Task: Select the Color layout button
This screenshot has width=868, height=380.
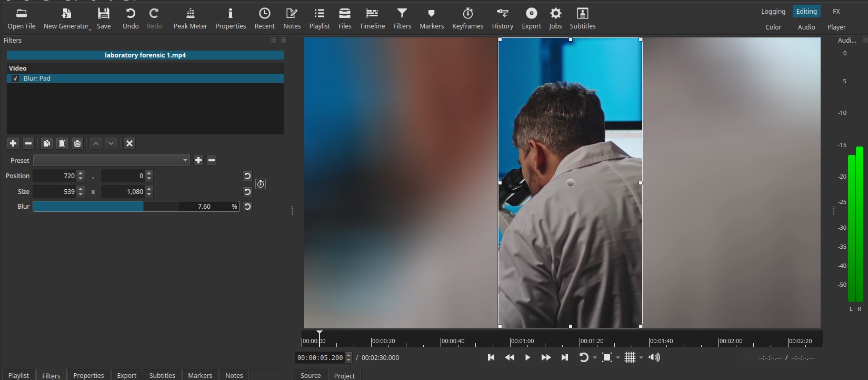Action: coord(773,27)
